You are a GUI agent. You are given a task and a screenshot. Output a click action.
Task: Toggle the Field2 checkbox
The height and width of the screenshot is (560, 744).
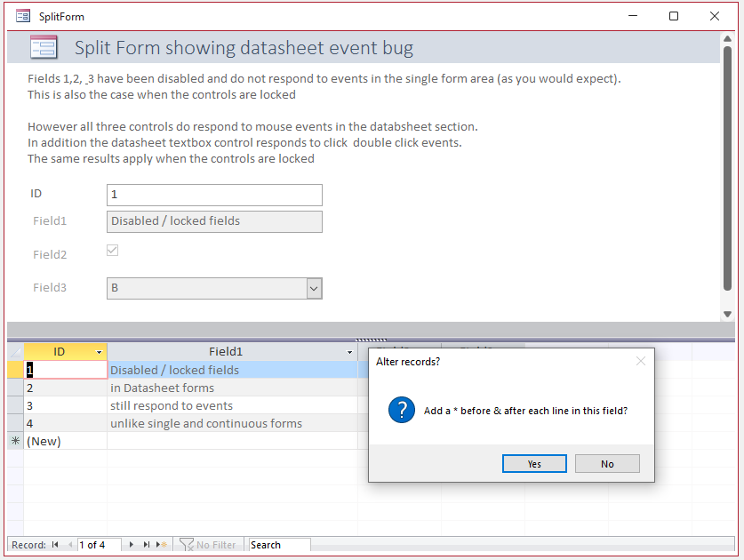113,250
